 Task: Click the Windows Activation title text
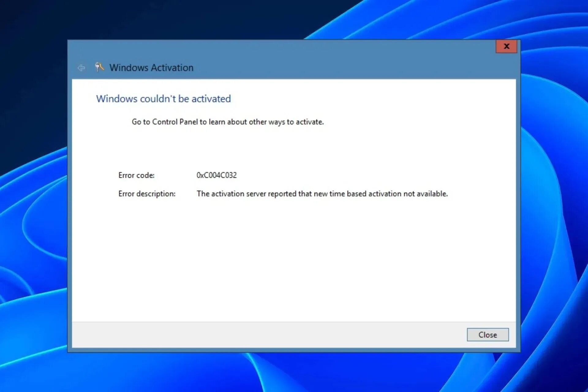[151, 68]
